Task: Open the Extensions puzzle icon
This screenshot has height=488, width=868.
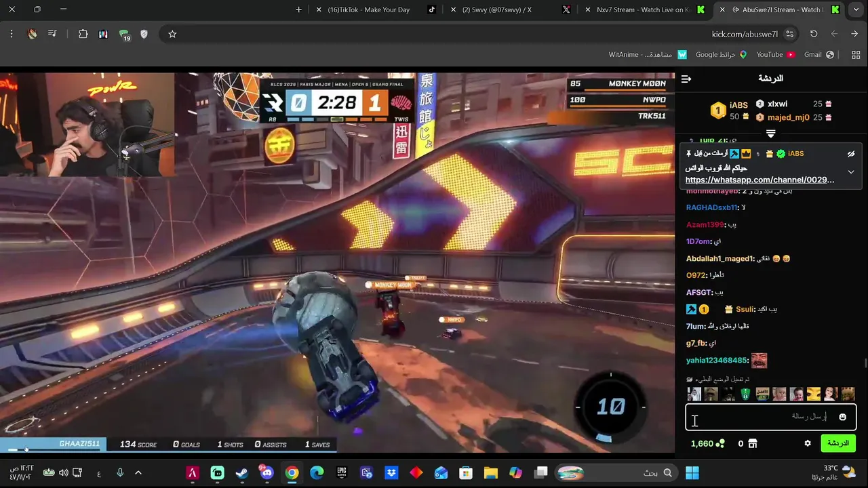Action: (83, 34)
